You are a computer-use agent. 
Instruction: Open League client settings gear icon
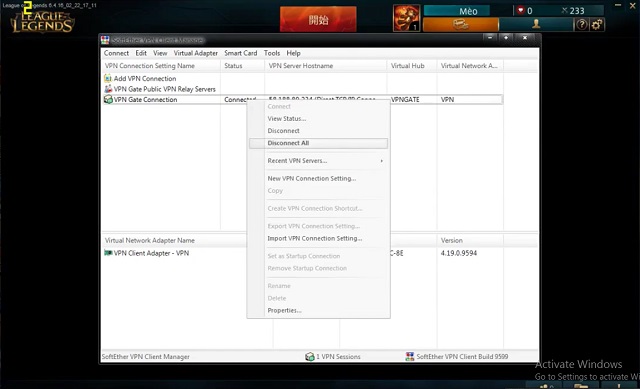(596, 24)
